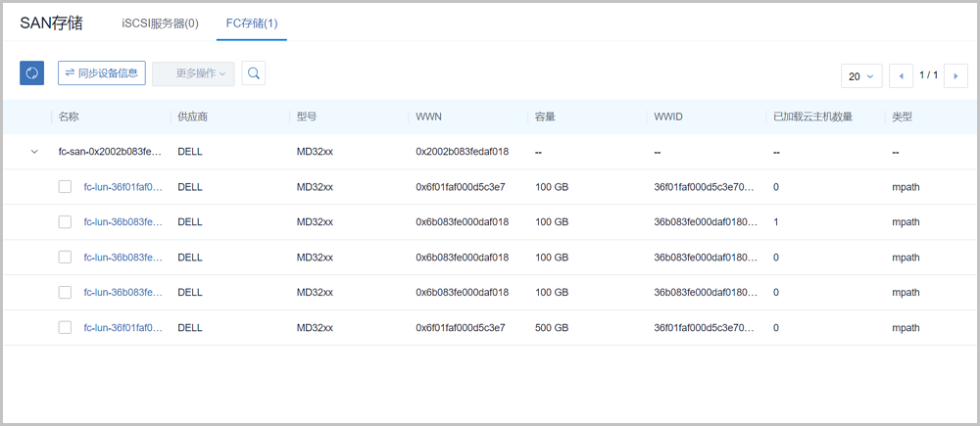Check the fourth fc-lun row checkbox
Viewport: 980px width, 426px height.
(65, 293)
